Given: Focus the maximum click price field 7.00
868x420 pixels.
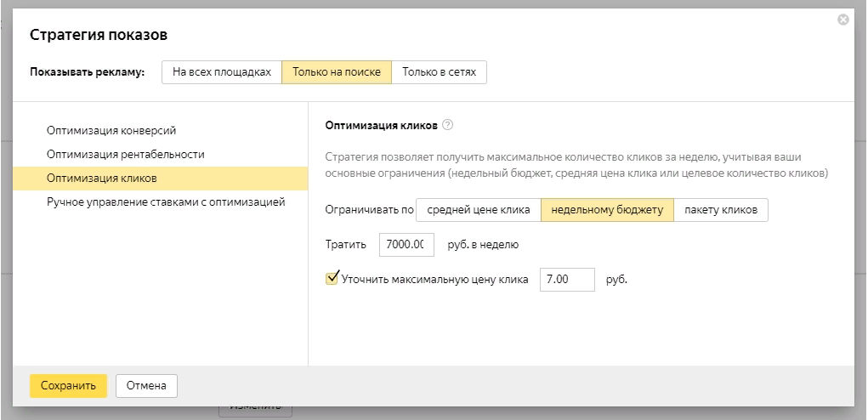Looking at the screenshot, I should 566,280.
